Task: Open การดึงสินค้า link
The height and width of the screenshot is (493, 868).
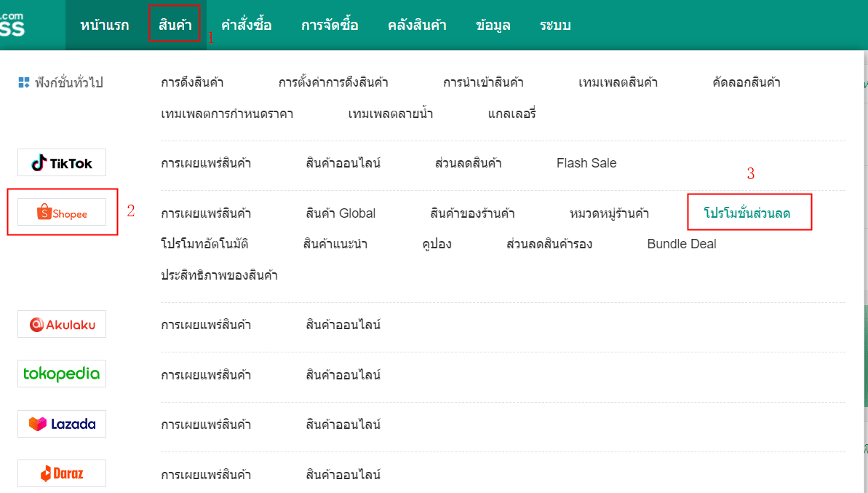Action: pyautogui.click(x=192, y=82)
